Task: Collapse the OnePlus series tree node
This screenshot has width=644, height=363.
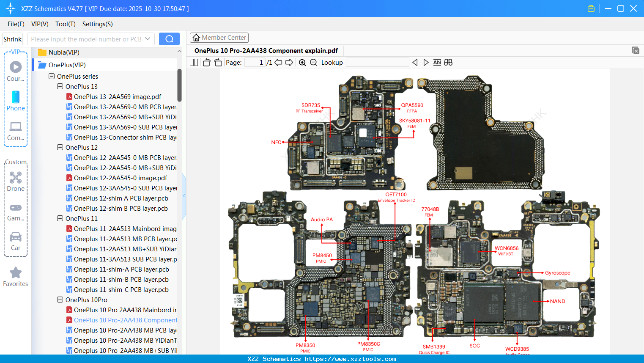Action: (x=51, y=76)
